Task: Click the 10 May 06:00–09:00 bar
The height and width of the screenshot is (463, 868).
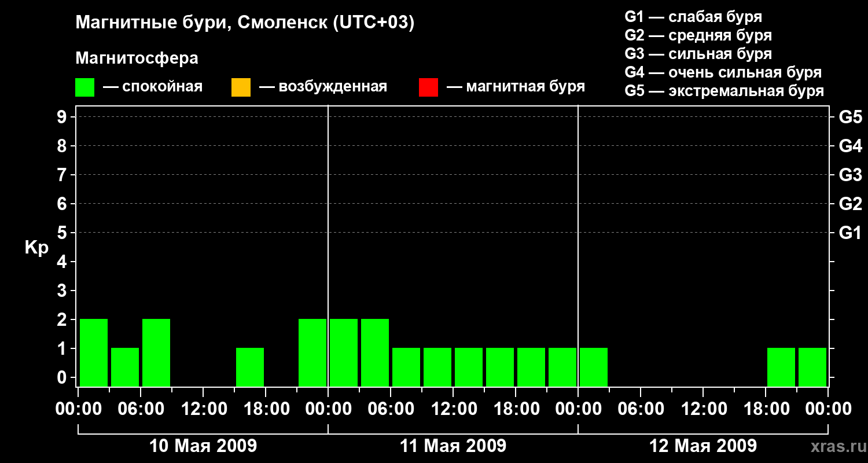Action: point(156,352)
